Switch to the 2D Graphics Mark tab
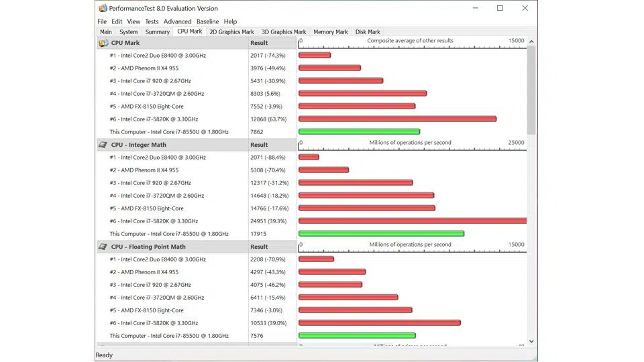Screen dimensions: 644x362 231,32
